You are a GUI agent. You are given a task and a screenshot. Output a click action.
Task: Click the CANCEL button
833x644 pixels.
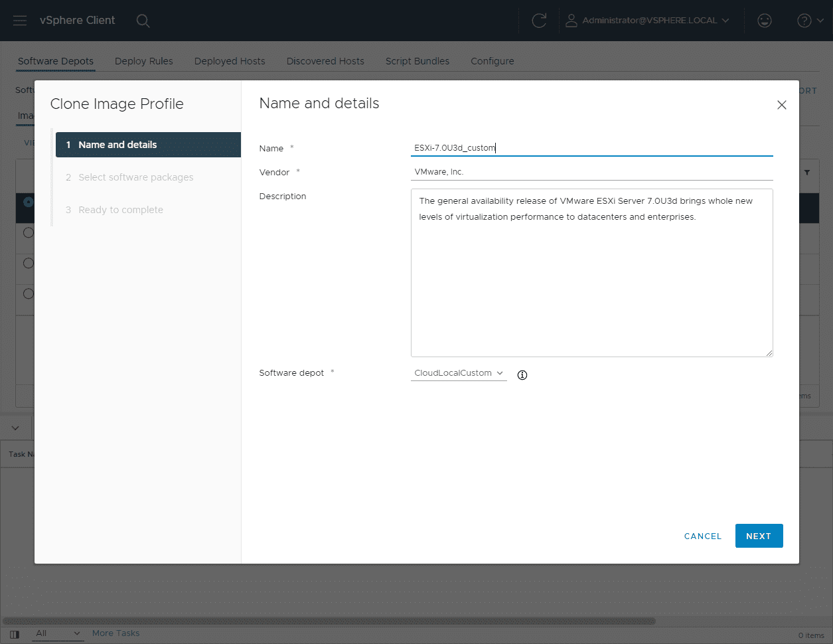coord(702,536)
